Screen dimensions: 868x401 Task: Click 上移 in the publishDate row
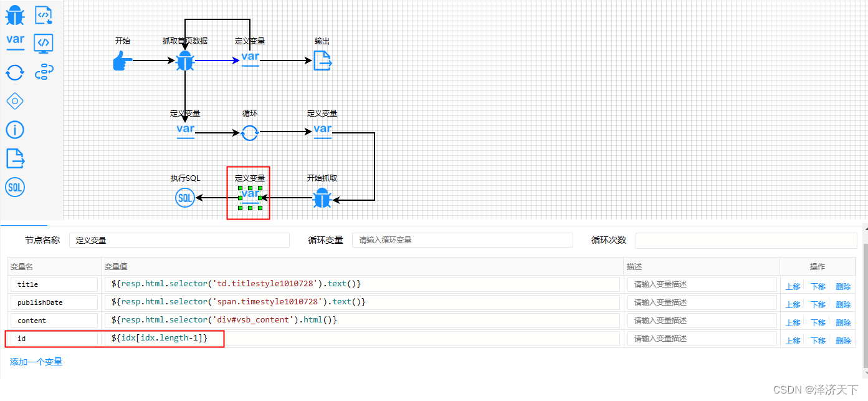click(x=793, y=305)
